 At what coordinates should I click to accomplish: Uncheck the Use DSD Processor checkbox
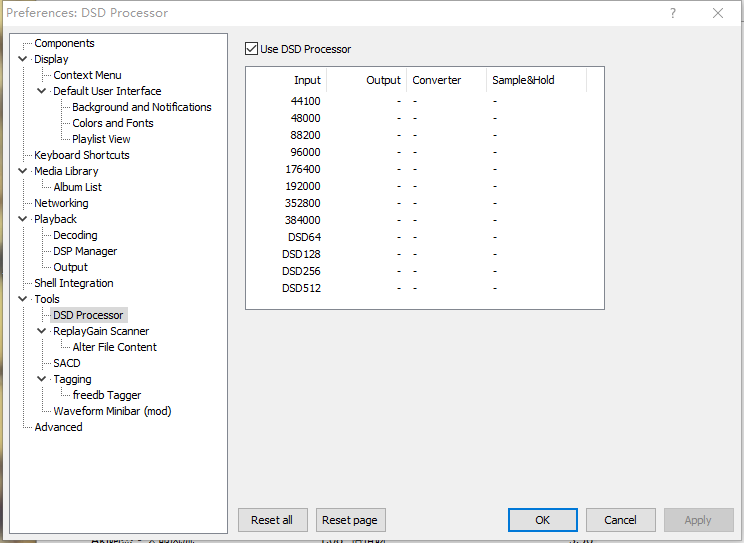point(252,49)
